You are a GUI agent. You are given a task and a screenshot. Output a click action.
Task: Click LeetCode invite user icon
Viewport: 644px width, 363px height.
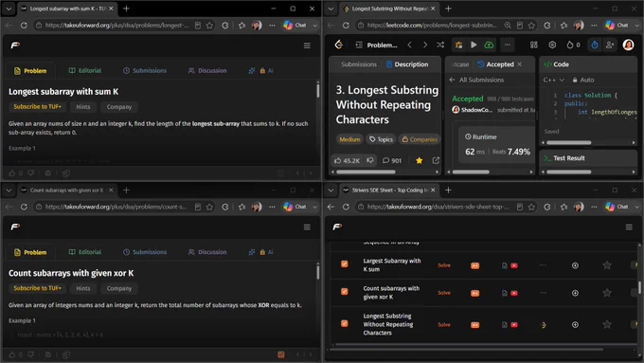610,45
